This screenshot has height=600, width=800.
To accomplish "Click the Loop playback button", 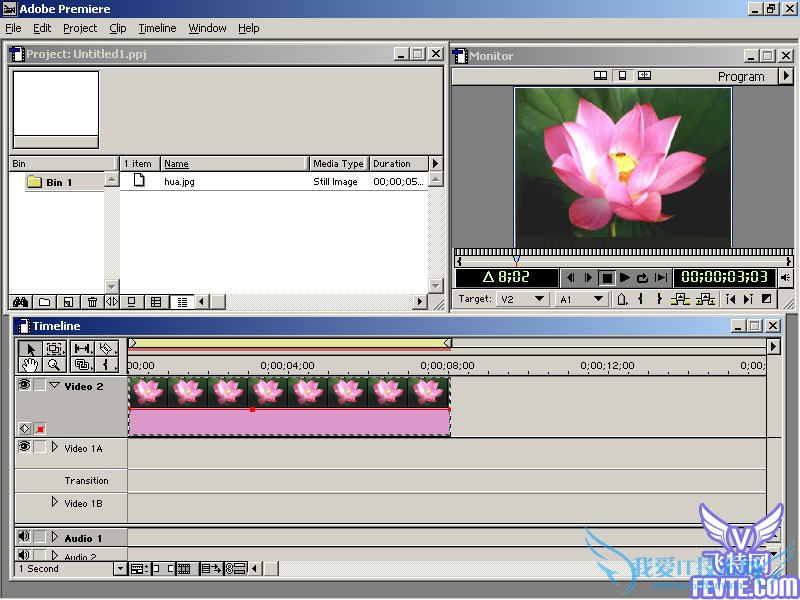I will click(x=642, y=278).
